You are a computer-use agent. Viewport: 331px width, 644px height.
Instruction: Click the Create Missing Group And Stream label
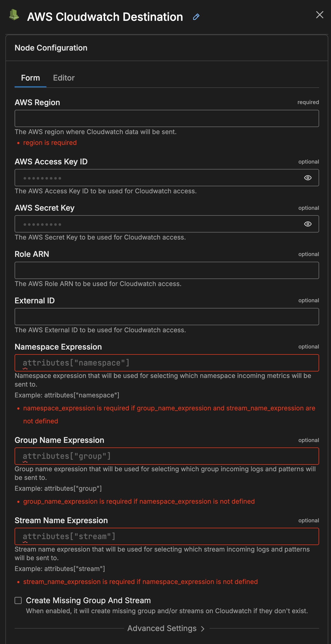(88, 600)
